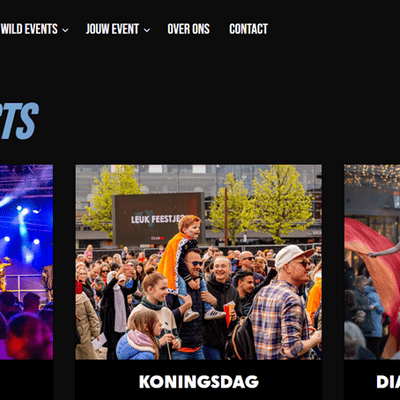Click the fairy lights above the dancer
Screen dimensions: 400x400
372,175
